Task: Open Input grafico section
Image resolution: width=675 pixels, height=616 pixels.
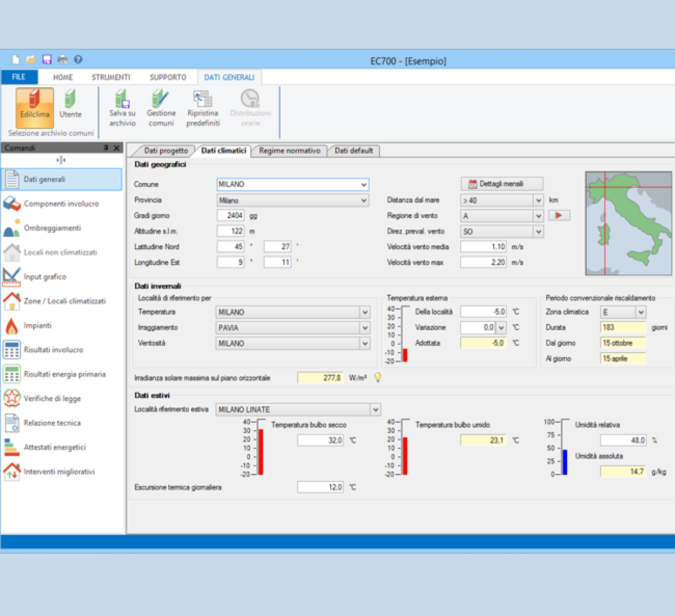Action: pyautogui.click(x=62, y=277)
